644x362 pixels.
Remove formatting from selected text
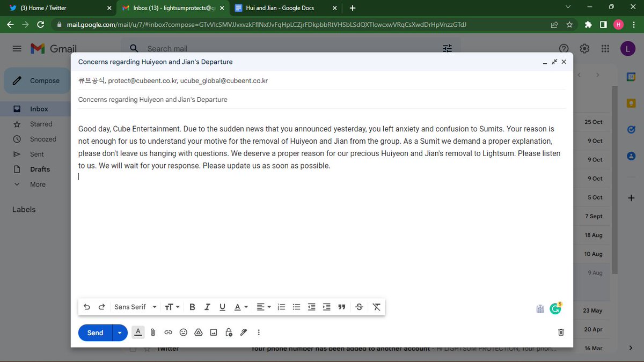coord(376,307)
